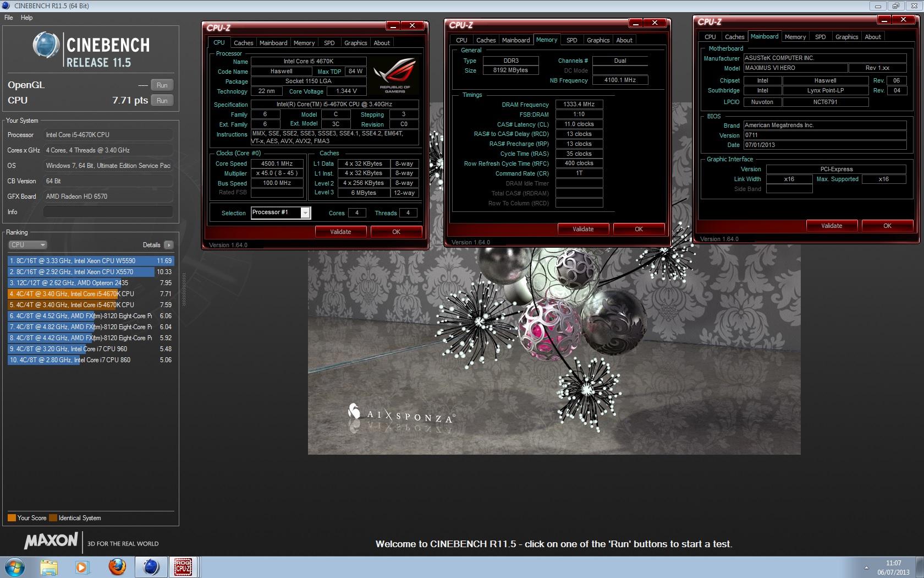Launch Windows Media Player from the taskbar
This screenshot has height=578, width=924.
pos(82,567)
